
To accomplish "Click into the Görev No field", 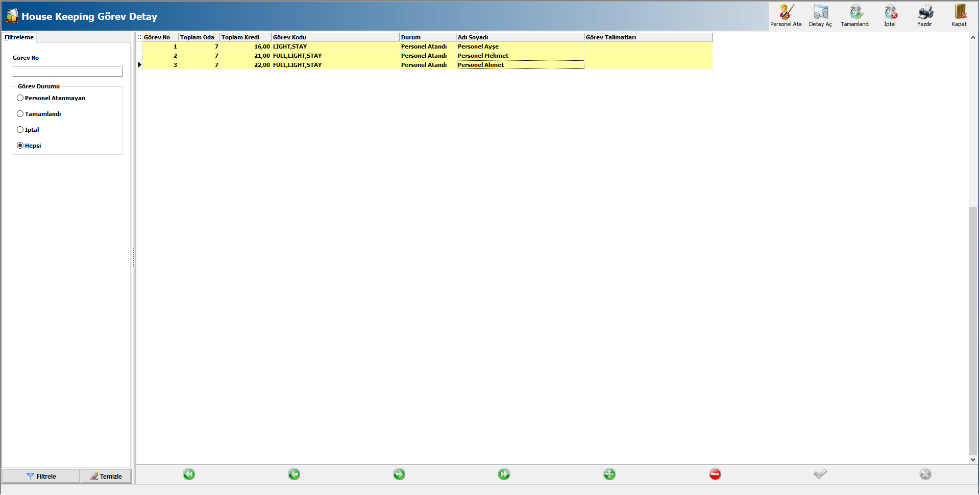I will coord(67,72).
